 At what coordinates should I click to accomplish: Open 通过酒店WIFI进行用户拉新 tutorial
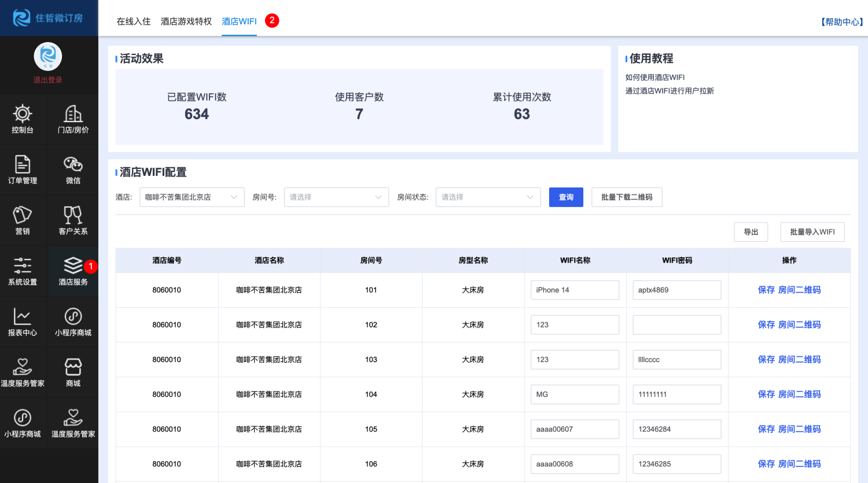(x=670, y=91)
